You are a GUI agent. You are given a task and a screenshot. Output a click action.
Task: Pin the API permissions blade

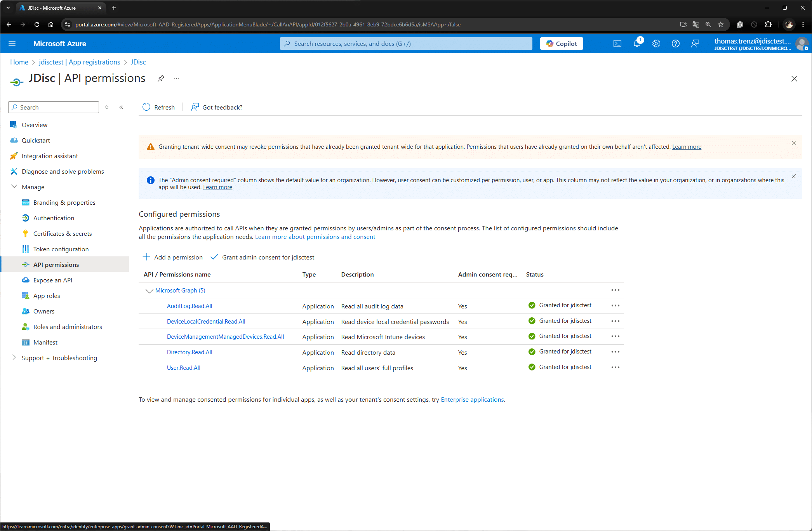point(161,78)
